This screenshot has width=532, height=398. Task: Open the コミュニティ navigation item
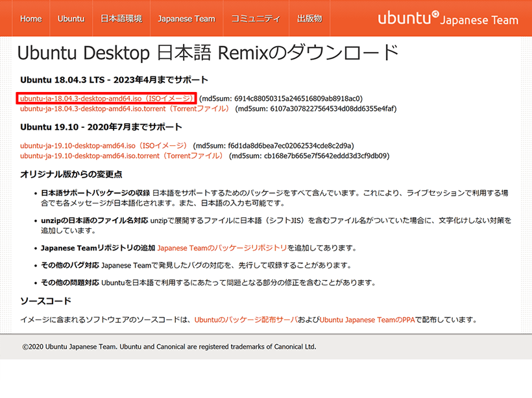tap(256, 19)
